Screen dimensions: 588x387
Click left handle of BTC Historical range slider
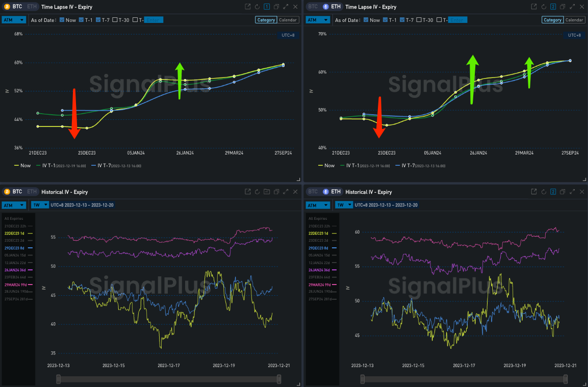click(59, 379)
